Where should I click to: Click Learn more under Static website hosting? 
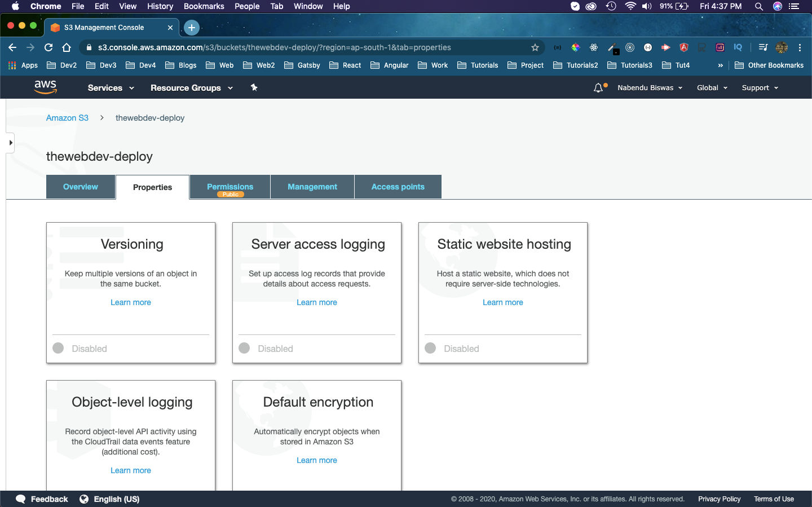pos(503,302)
